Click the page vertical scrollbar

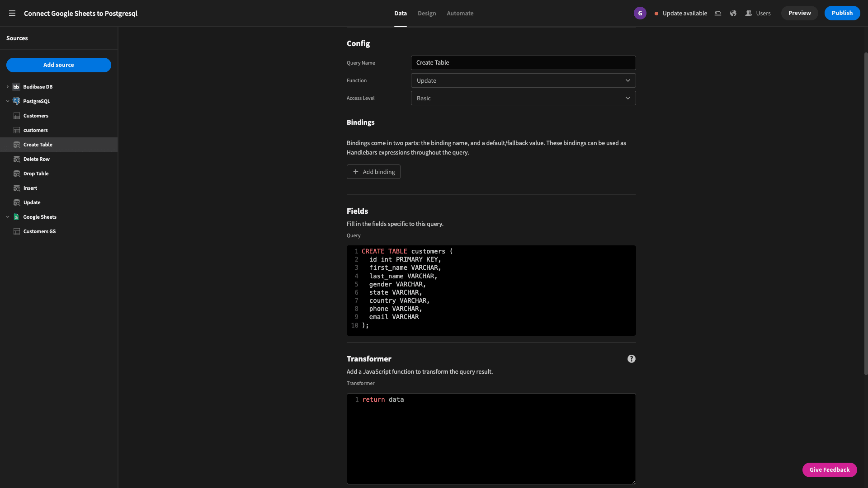[866, 213]
